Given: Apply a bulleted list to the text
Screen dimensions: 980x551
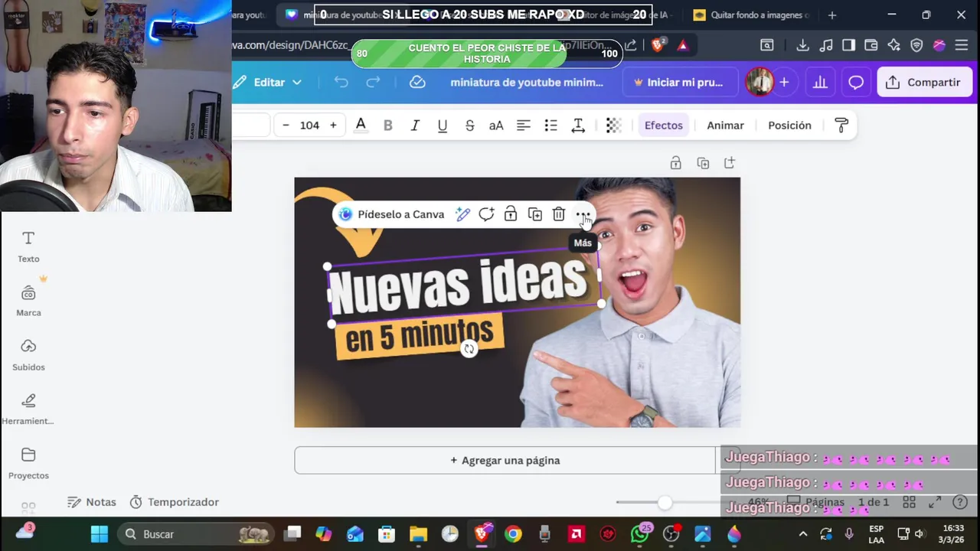Looking at the screenshot, I should (550, 126).
